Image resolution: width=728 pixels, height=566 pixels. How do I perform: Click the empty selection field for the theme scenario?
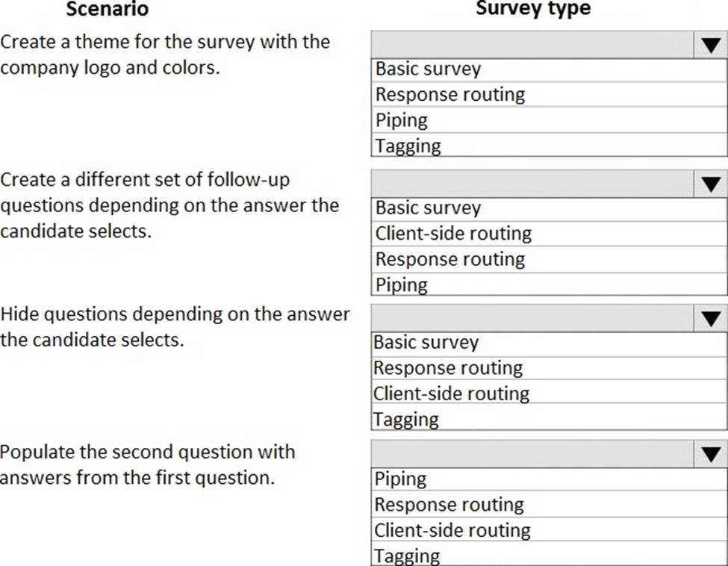coord(532,45)
